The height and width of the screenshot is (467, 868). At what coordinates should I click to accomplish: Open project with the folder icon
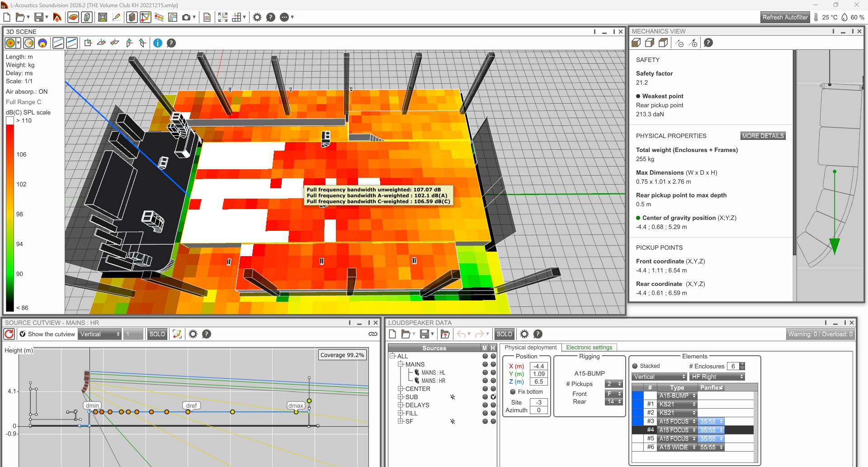coord(20,17)
